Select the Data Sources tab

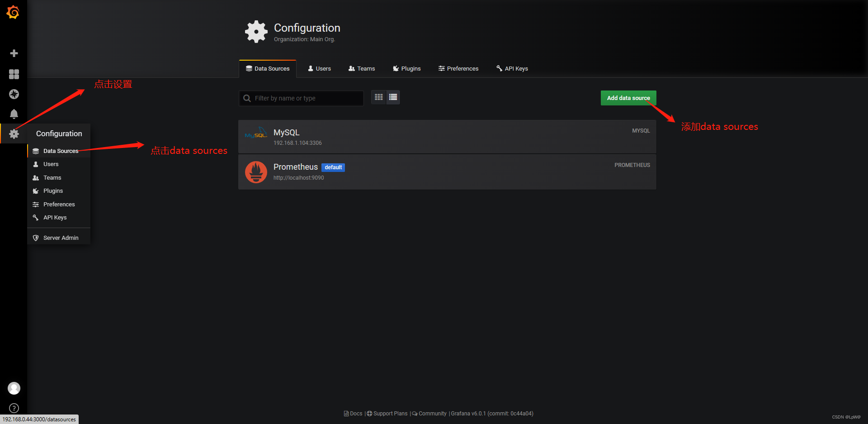(x=268, y=69)
